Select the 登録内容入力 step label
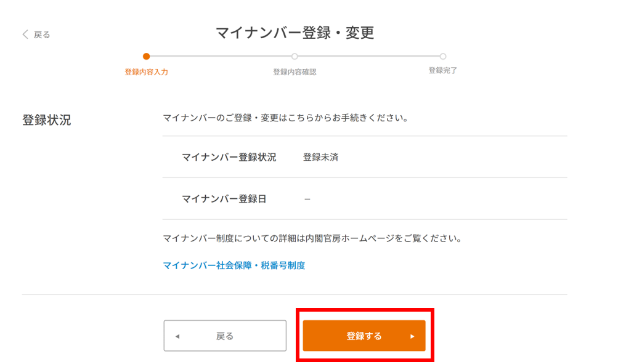Viewport: 626px width, 364px height. (x=146, y=72)
